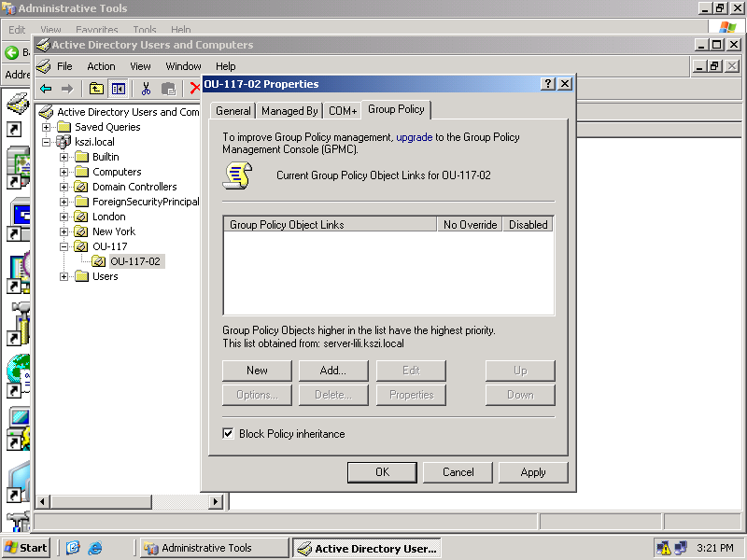Click the Disabled column header
The image size is (747, 560).
(528, 224)
